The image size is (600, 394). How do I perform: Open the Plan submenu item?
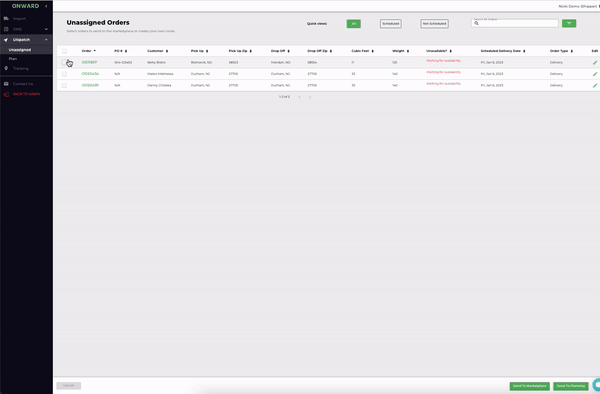(x=26, y=59)
